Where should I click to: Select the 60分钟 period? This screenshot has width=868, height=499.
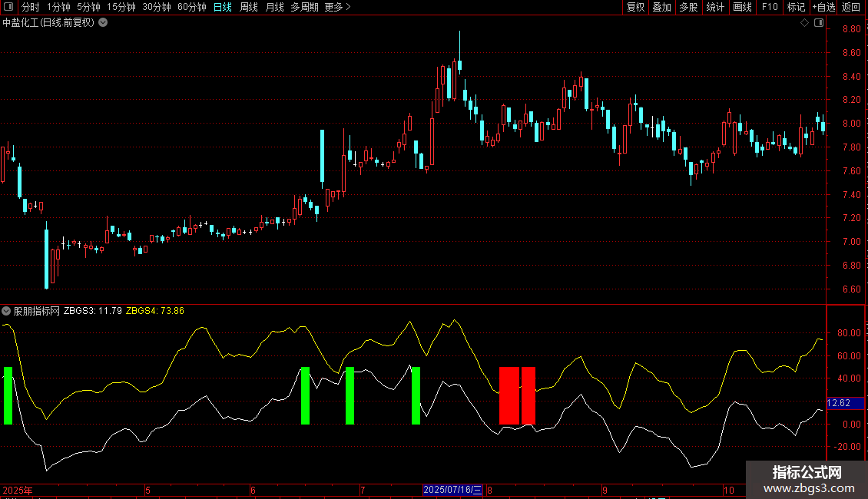tap(192, 7)
